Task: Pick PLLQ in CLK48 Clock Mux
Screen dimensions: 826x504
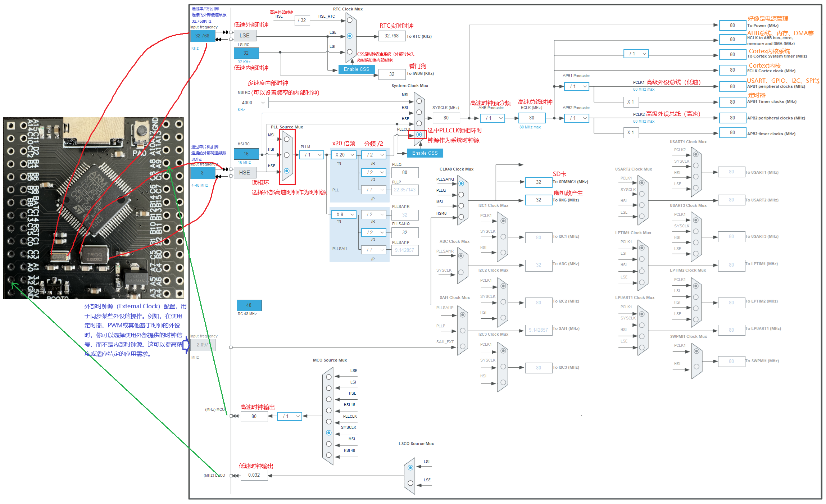Action: 461,195
